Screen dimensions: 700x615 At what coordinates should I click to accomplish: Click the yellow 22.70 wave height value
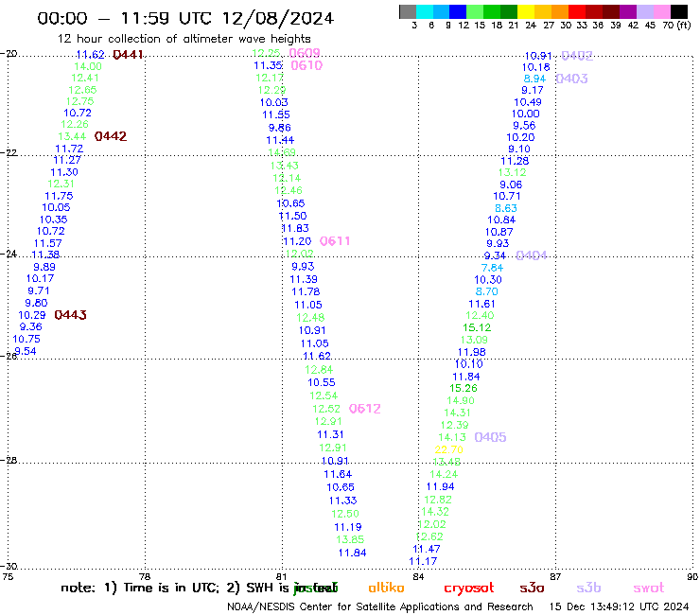pos(448,449)
